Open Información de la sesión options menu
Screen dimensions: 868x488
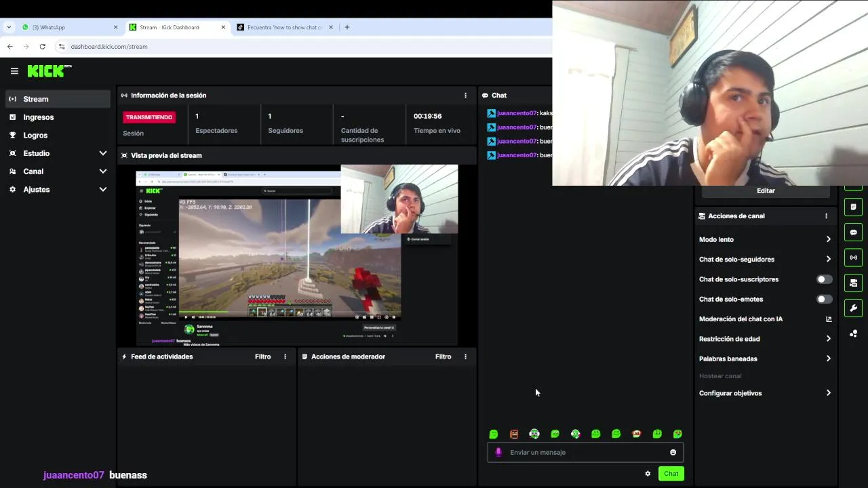(x=465, y=96)
